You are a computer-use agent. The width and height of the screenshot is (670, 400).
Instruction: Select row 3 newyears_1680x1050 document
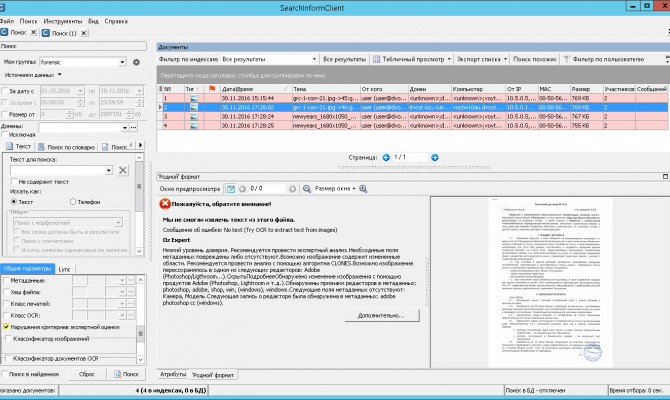(412, 116)
